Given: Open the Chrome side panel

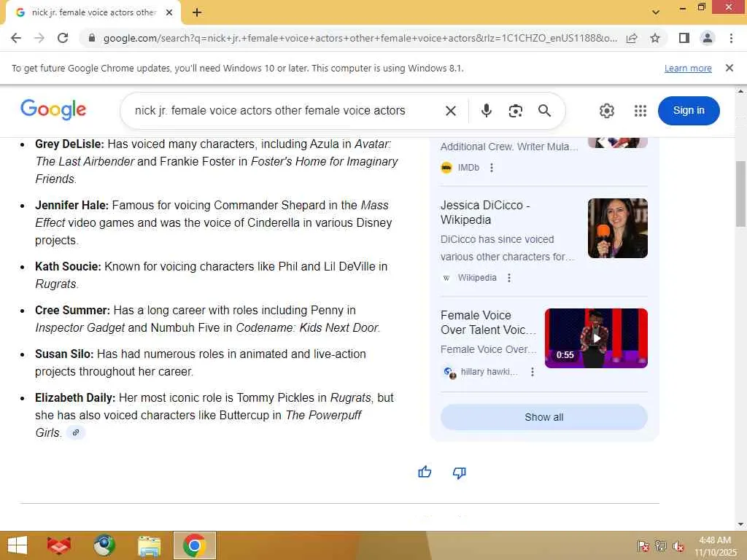Looking at the screenshot, I should (x=684, y=38).
